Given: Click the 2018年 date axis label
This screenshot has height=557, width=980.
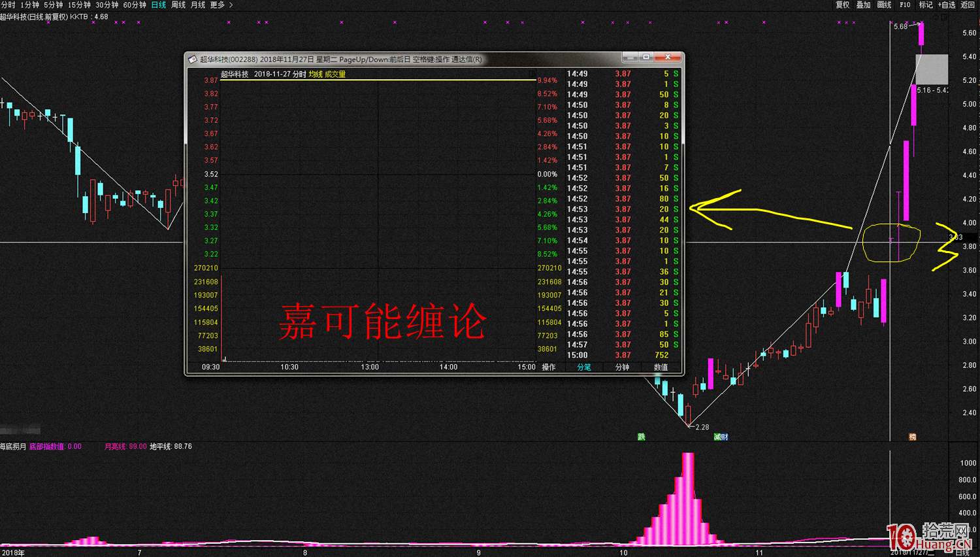Looking at the screenshot, I should pos(12,553).
